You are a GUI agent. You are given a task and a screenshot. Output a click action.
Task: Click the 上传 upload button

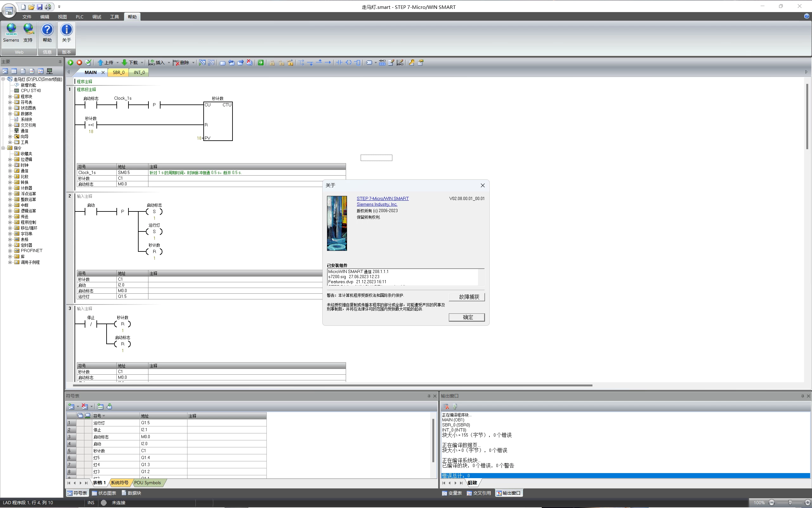pos(105,63)
